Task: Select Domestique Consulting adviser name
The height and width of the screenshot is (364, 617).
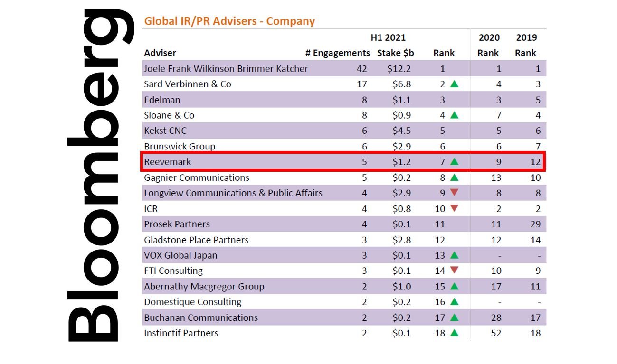Action: [192, 302]
